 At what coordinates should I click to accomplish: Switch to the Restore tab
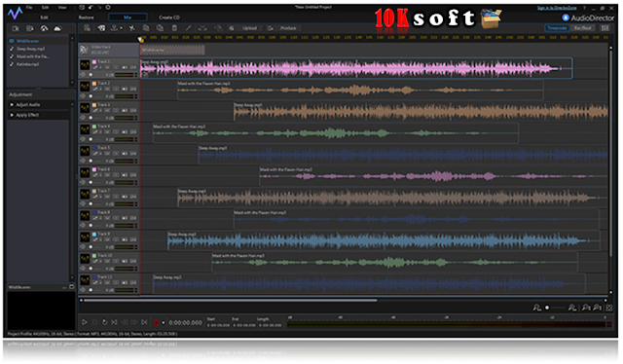coord(87,18)
